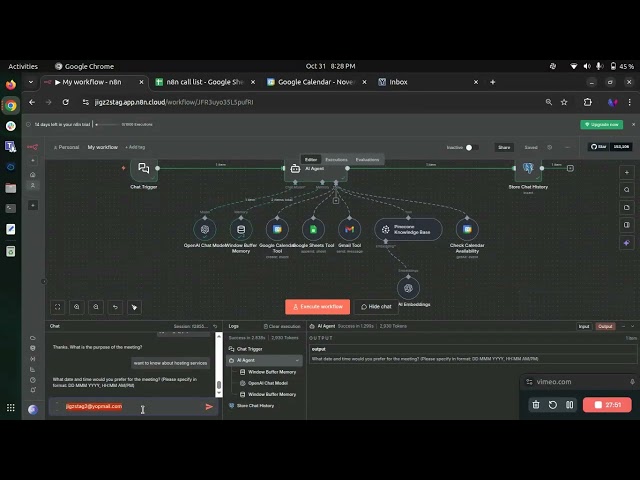Click Clear execution in the Logs panel
Image resolution: width=640 pixels, height=480 pixels.
click(282, 326)
